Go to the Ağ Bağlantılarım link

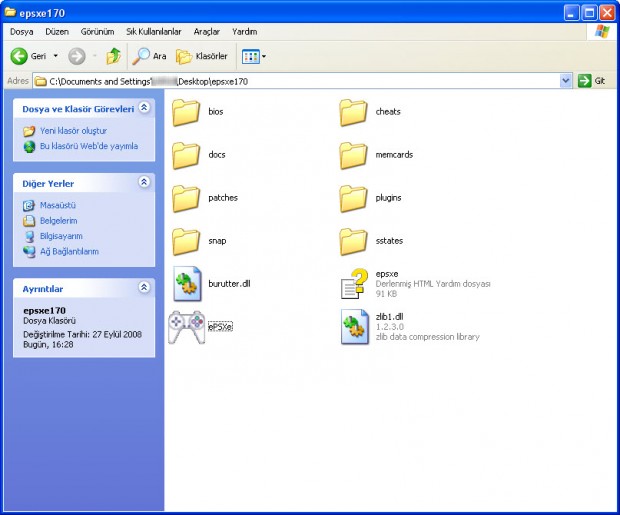click(x=69, y=252)
